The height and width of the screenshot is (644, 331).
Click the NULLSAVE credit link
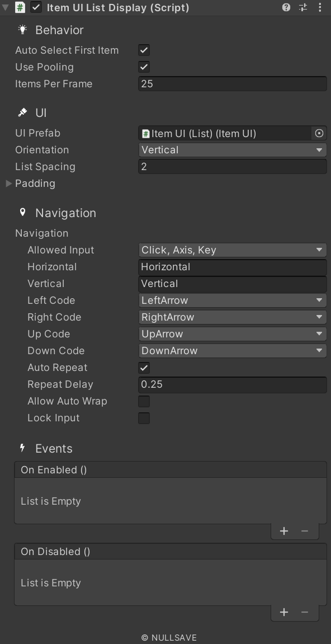click(x=171, y=637)
